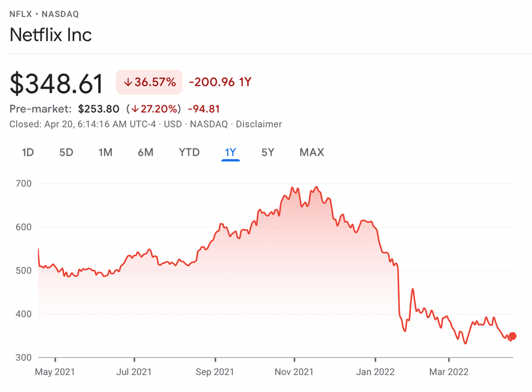Click the Netflix Inc heading
This screenshot has width=532, height=392.
tap(51, 35)
